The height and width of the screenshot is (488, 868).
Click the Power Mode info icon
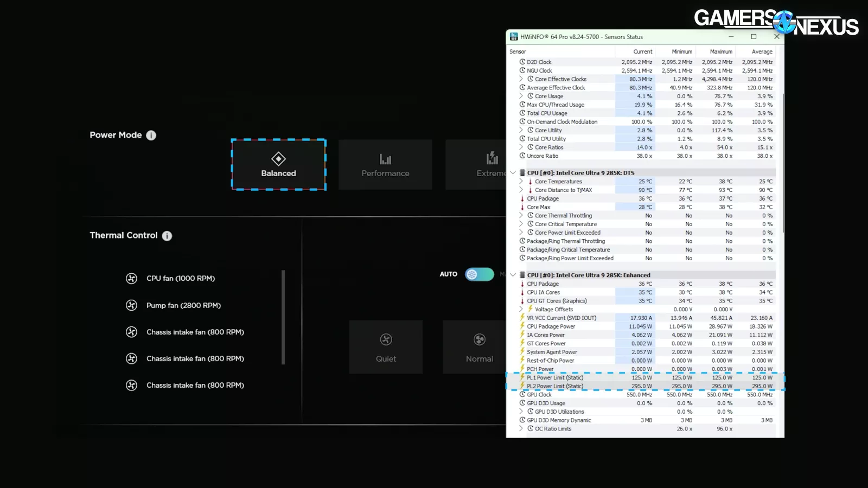coord(151,136)
